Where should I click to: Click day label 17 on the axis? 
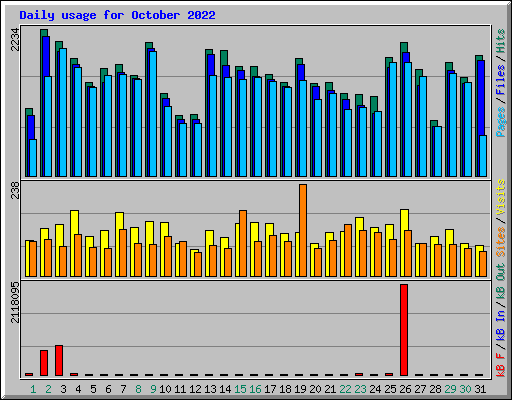point(270,389)
